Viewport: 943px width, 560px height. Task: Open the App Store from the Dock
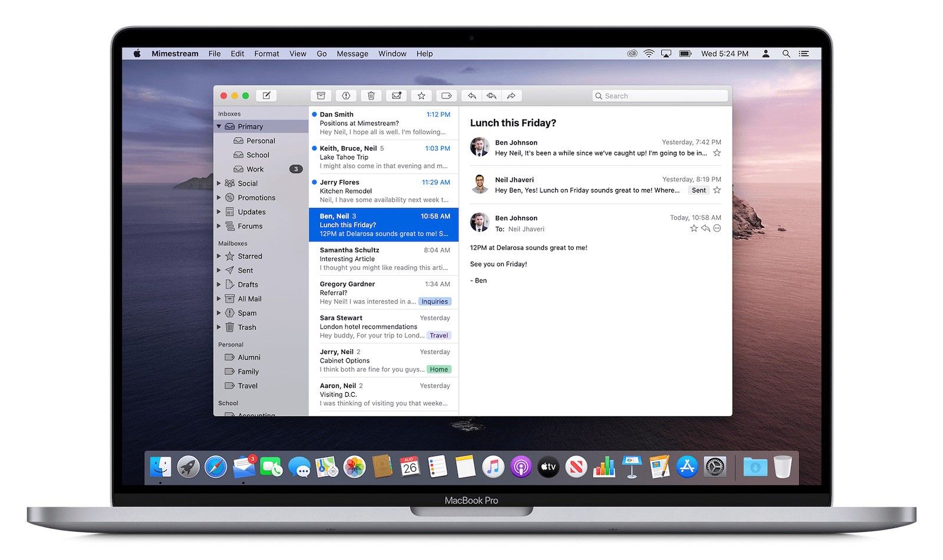(x=687, y=468)
